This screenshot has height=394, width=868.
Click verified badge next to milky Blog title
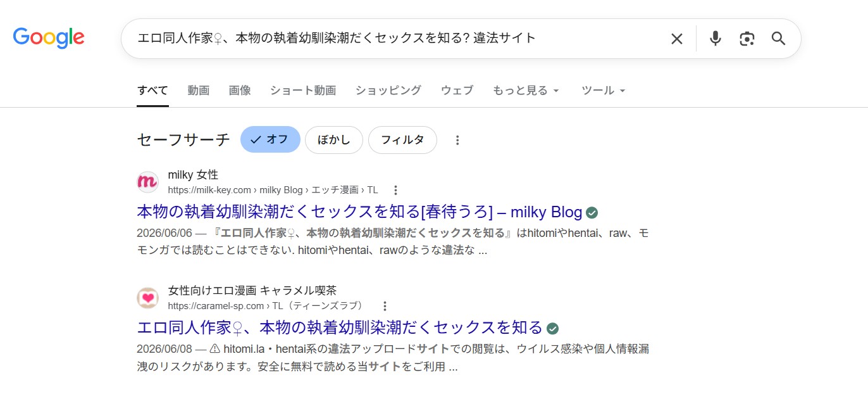pos(592,212)
